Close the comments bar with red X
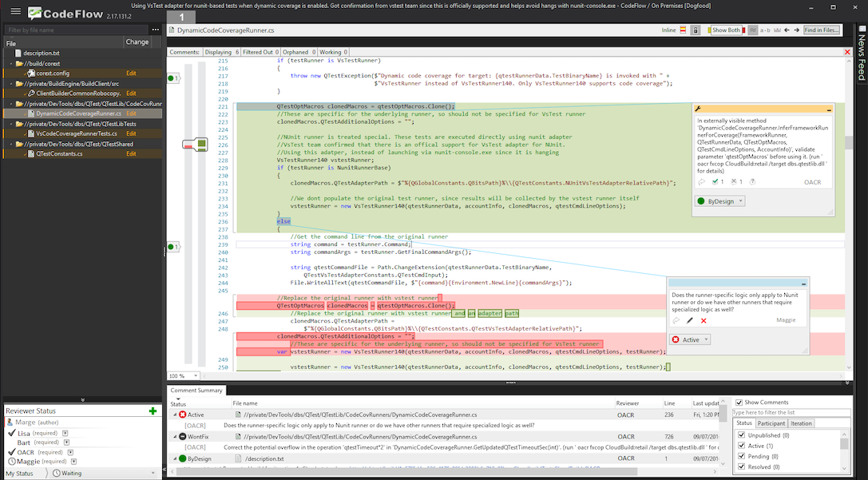 tap(847, 52)
